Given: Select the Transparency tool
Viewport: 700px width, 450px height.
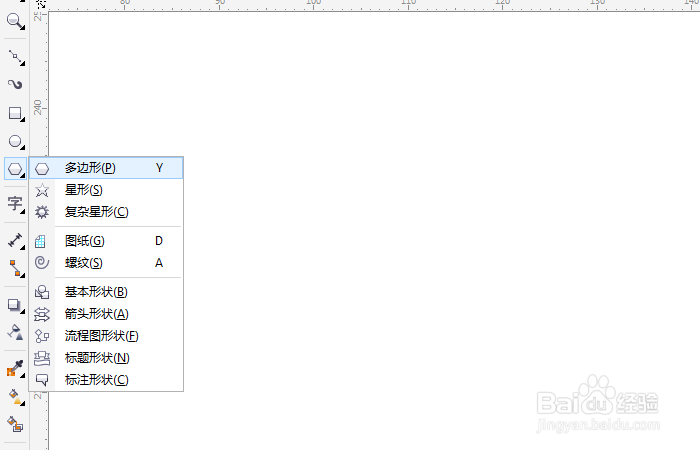Looking at the screenshot, I should [x=15, y=332].
